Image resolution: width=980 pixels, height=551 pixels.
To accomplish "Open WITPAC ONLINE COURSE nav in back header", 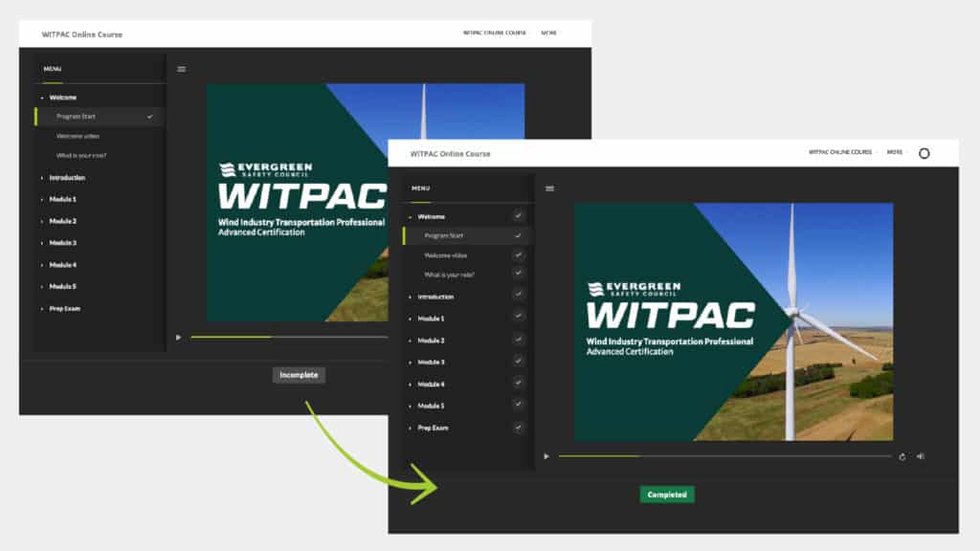I will coord(495,33).
